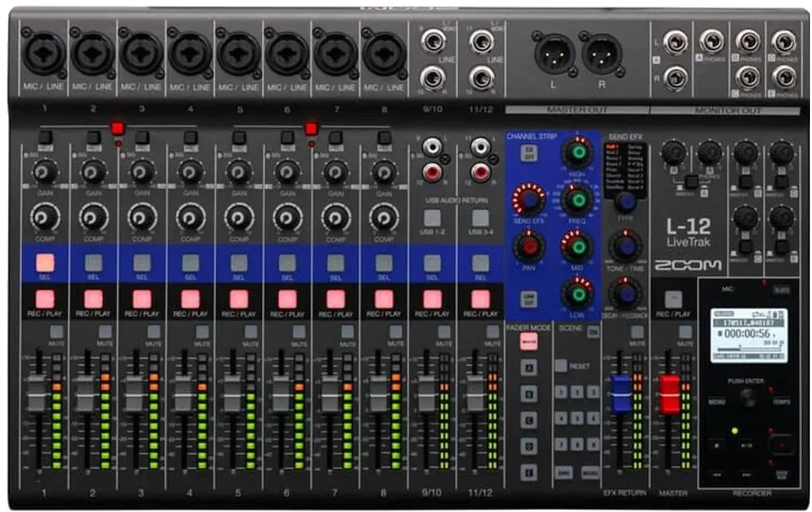Select the MASTER fader mode button
812x512 pixels.
528,341
